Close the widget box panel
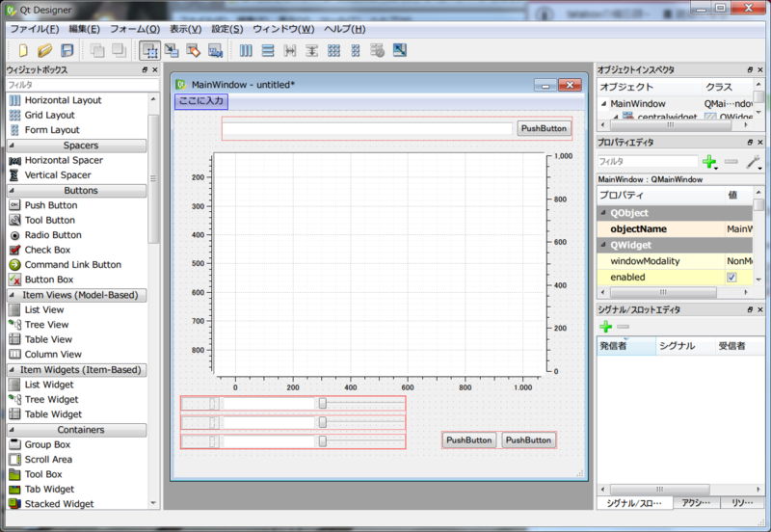The height and width of the screenshot is (532, 771). pyautogui.click(x=155, y=69)
